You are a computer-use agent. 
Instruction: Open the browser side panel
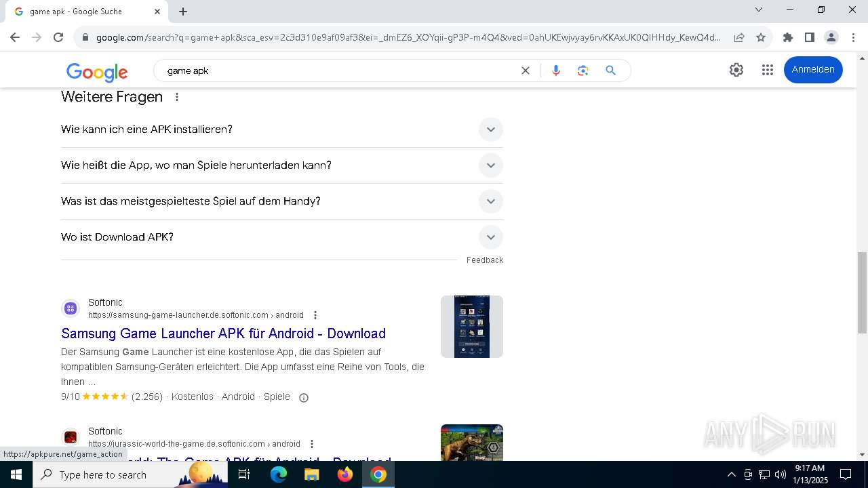[809, 37]
